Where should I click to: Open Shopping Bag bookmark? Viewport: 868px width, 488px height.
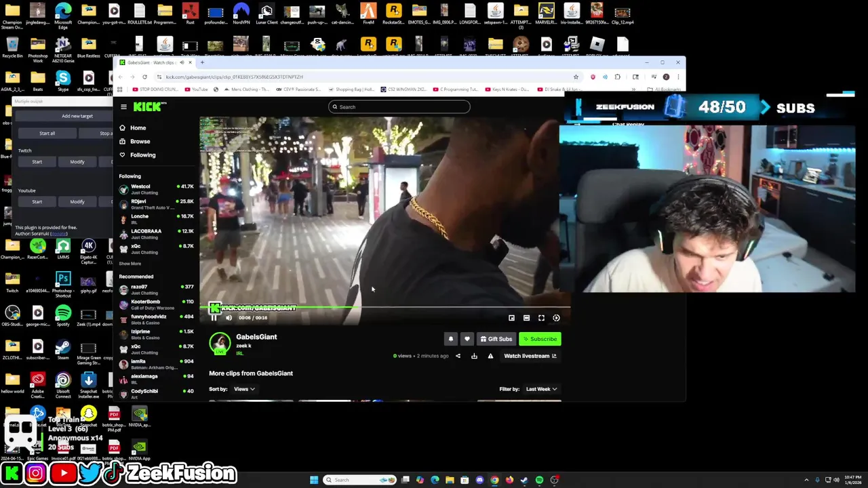click(x=351, y=89)
